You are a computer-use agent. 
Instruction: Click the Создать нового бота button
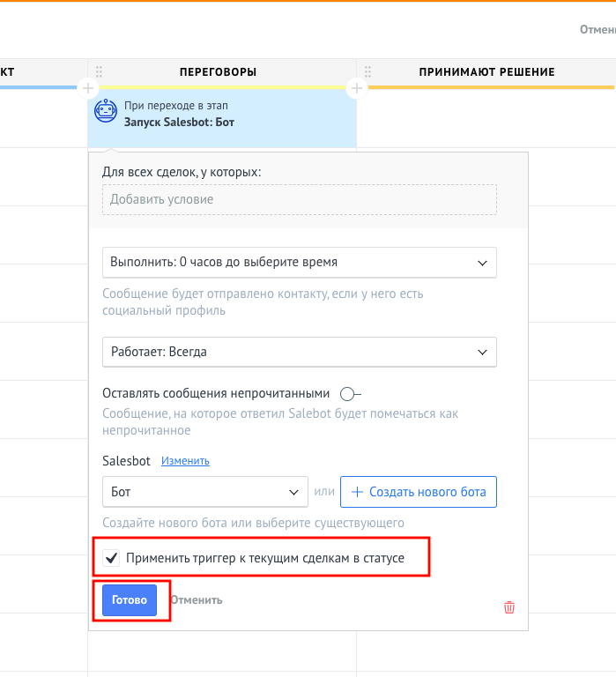point(419,492)
